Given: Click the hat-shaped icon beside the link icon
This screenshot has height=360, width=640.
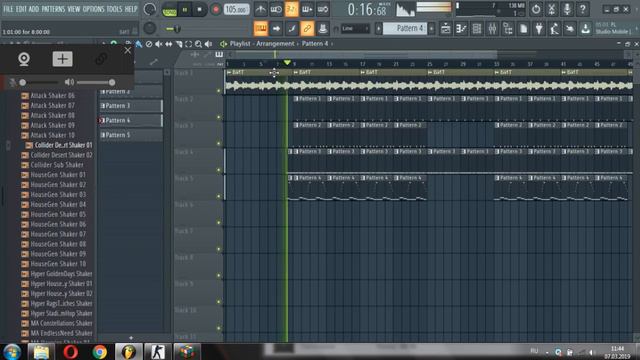Looking at the screenshot, I should pos(322,29).
